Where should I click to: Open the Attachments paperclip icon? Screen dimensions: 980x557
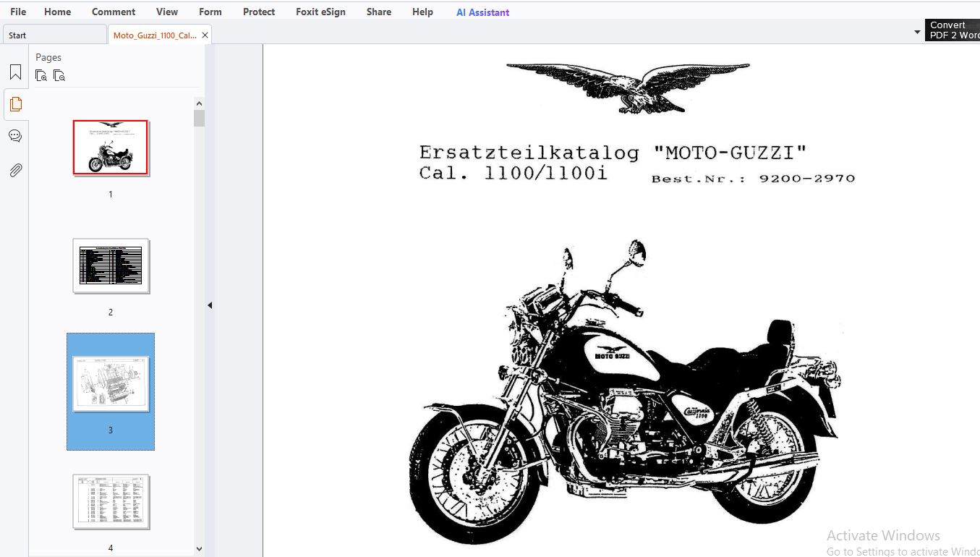pyautogui.click(x=15, y=170)
